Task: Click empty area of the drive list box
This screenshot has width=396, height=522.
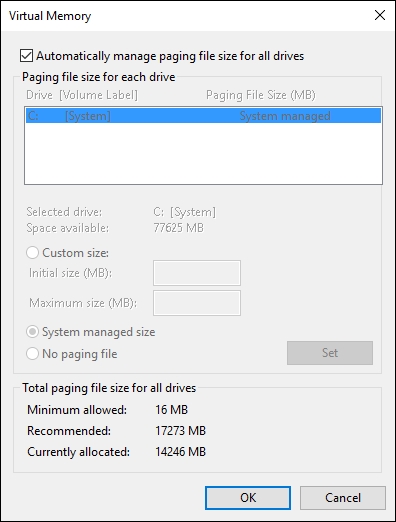Action: (x=203, y=153)
